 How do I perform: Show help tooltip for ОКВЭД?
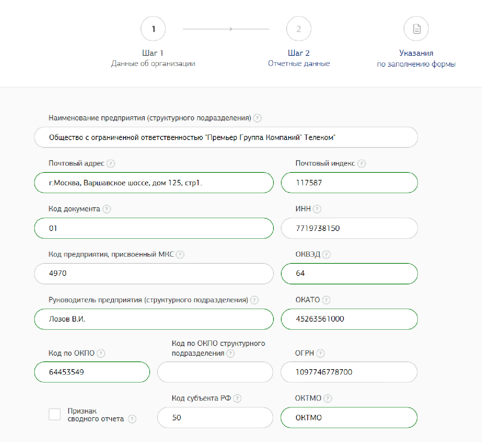(x=326, y=255)
